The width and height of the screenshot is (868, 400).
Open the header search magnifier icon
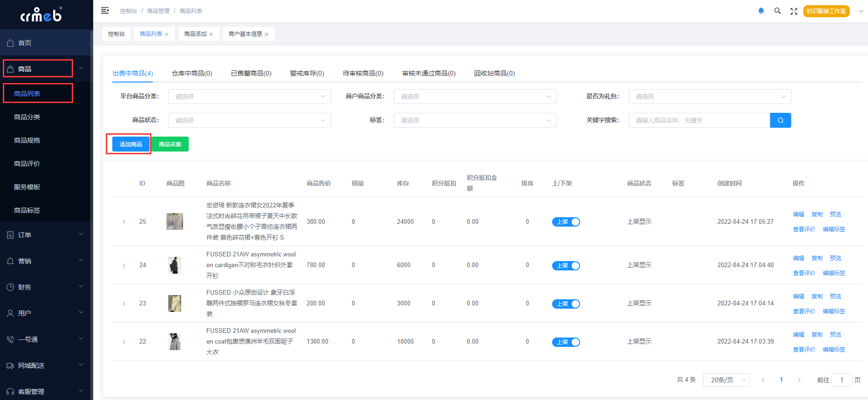778,11
